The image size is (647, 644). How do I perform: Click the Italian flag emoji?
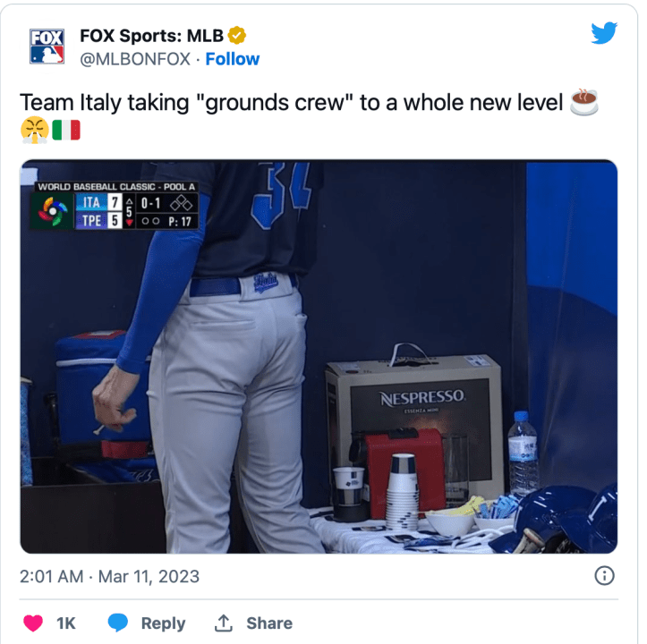point(66,130)
